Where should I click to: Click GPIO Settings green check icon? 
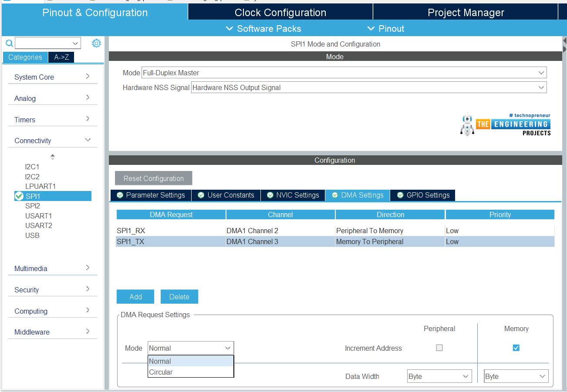[x=400, y=195]
